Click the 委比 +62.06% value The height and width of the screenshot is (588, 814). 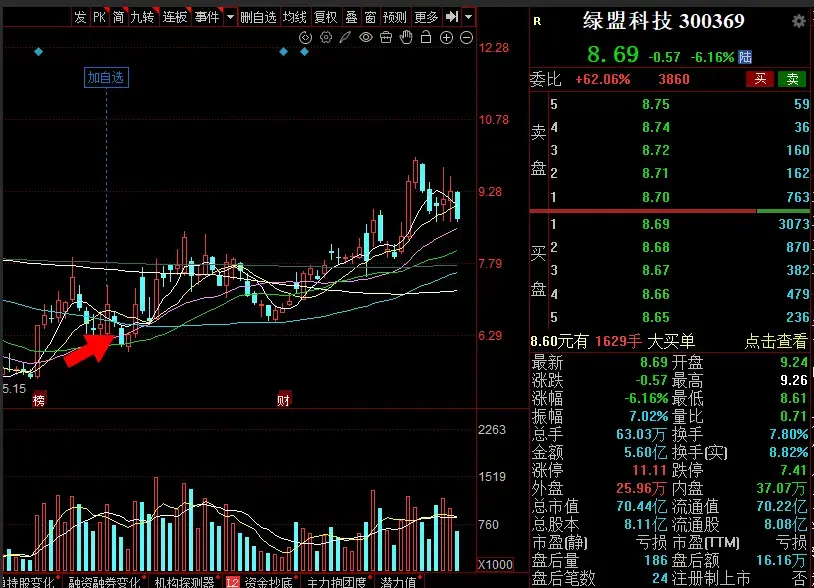pyautogui.click(x=603, y=79)
